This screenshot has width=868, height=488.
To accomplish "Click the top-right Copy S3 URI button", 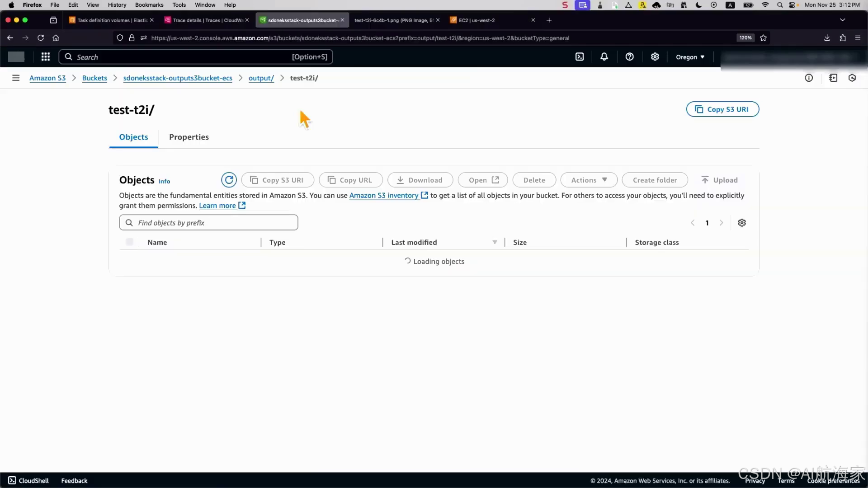I will pos(722,109).
